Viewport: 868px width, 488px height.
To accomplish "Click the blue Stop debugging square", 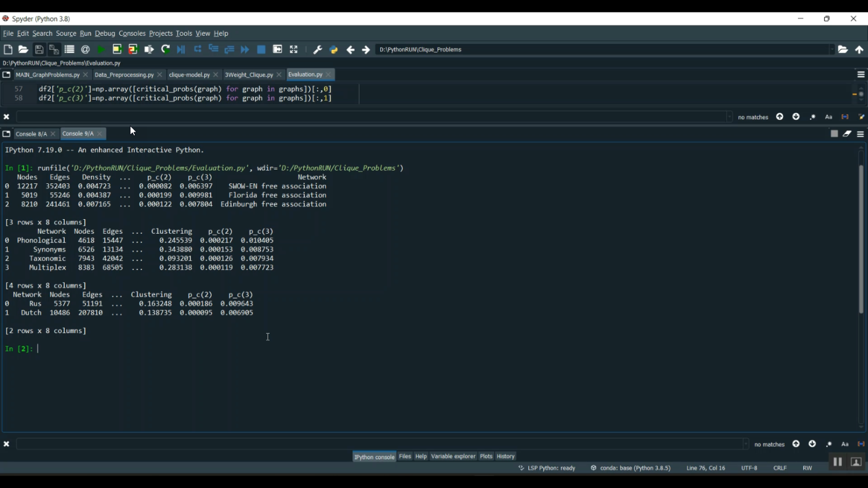I will [x=262, y=50].
